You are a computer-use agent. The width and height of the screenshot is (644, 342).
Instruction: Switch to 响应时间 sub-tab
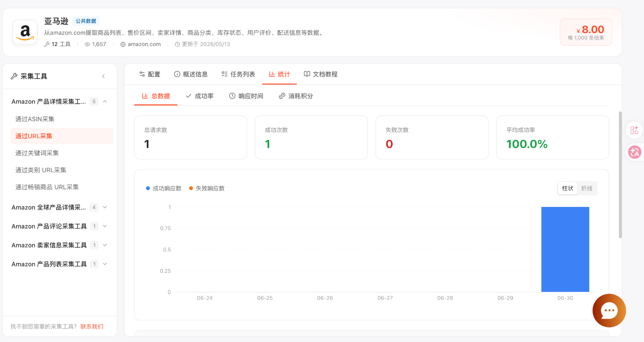coord(246,96)
